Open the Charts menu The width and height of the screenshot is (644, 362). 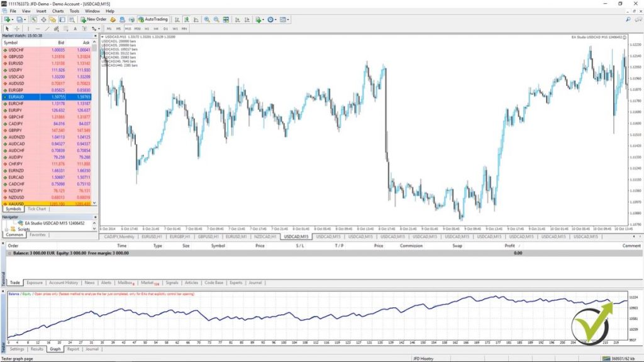click(58, 11)
